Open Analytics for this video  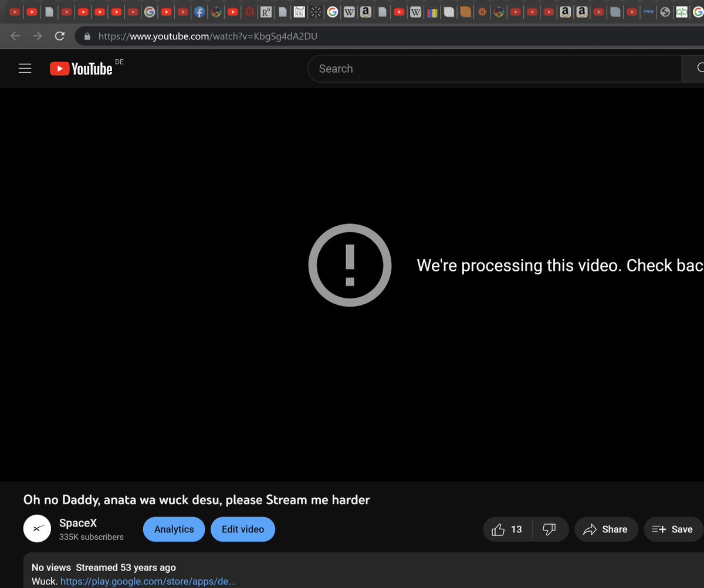click(174, 529)
